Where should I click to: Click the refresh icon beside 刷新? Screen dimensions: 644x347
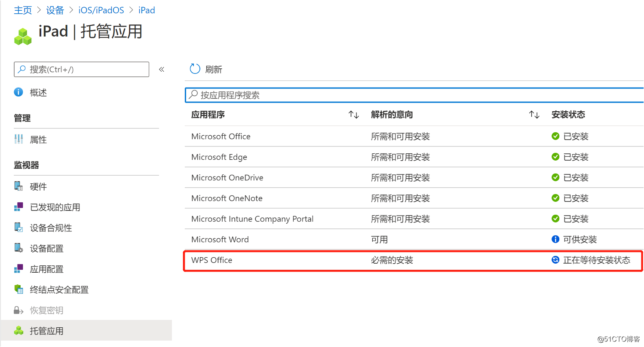pyautogui.click(x=195, y=69)
